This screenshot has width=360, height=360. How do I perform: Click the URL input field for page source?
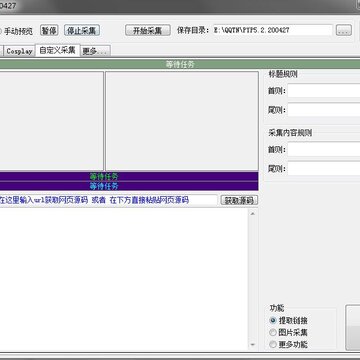(109, 200)
